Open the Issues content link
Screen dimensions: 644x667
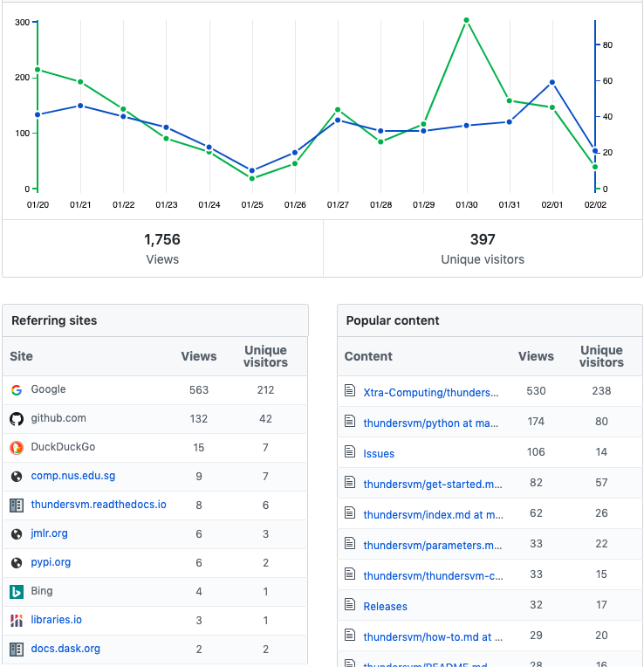(x=379, y=454)
